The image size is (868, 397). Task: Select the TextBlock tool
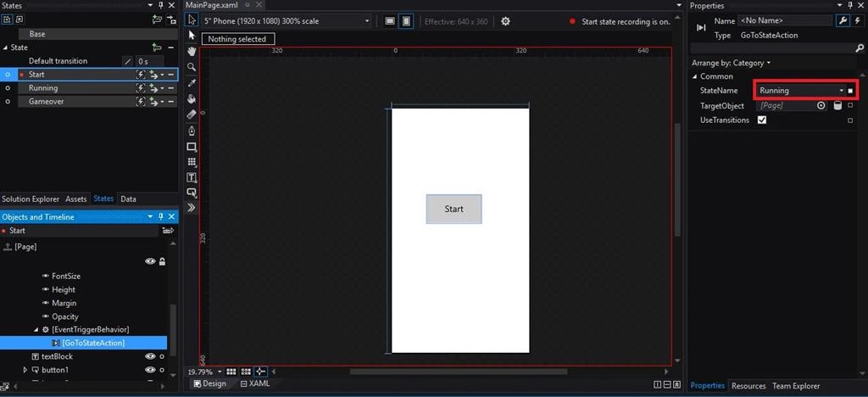(192, 177)
